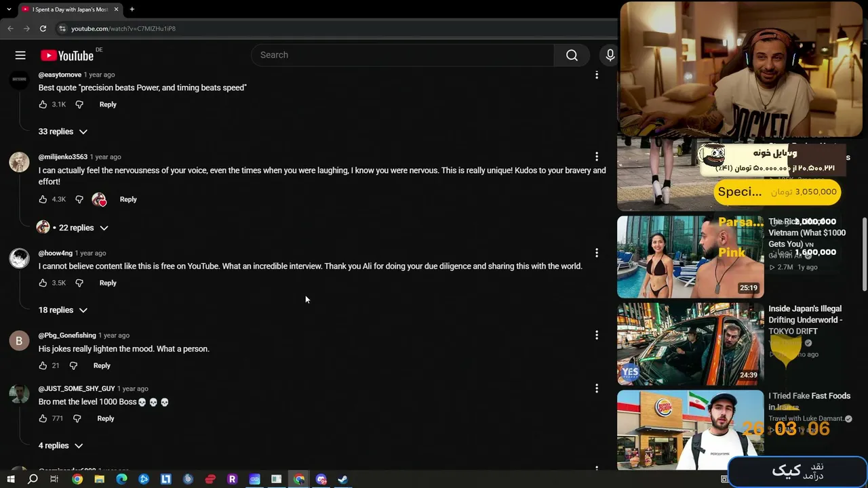Open 'Inside Japan's Illegal Drifting Underworld' title
The height and width of the screenshot is (488, 868).
tap(806, 320)
